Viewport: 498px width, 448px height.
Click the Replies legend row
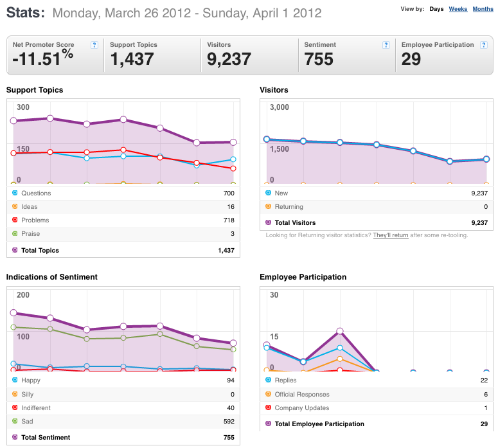[x=377, y=380]
